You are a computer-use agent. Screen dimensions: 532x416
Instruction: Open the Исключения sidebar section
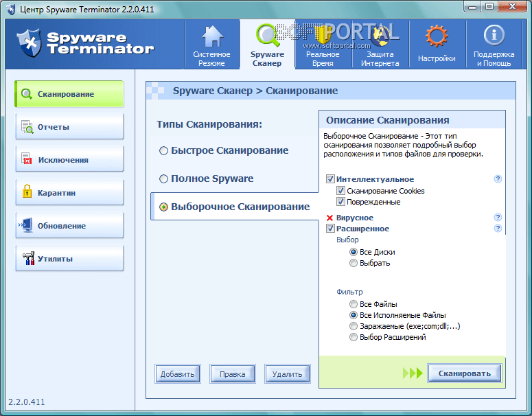tap(69, 159)
